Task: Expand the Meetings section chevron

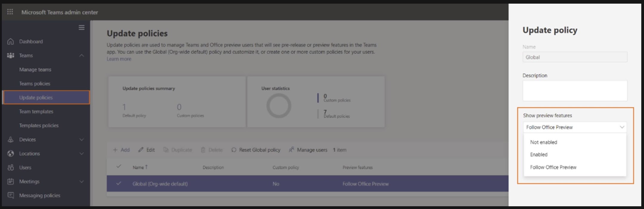Action: coord(81,181)
